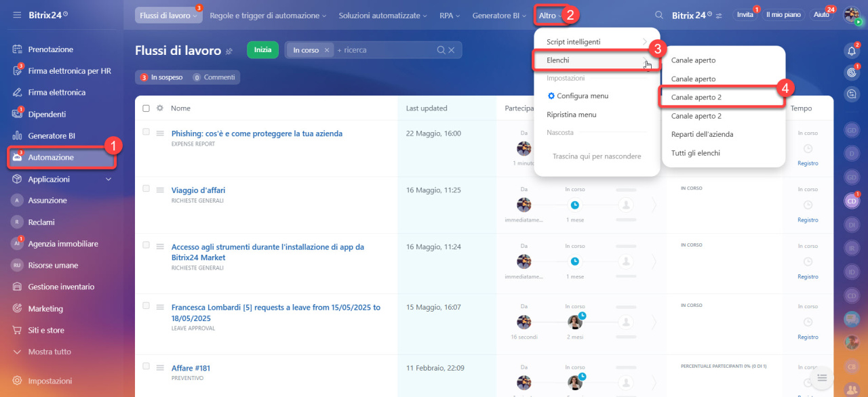Open Siti e store in the sidebar
This screenshot has height=397, width=868.
[46, 331]
